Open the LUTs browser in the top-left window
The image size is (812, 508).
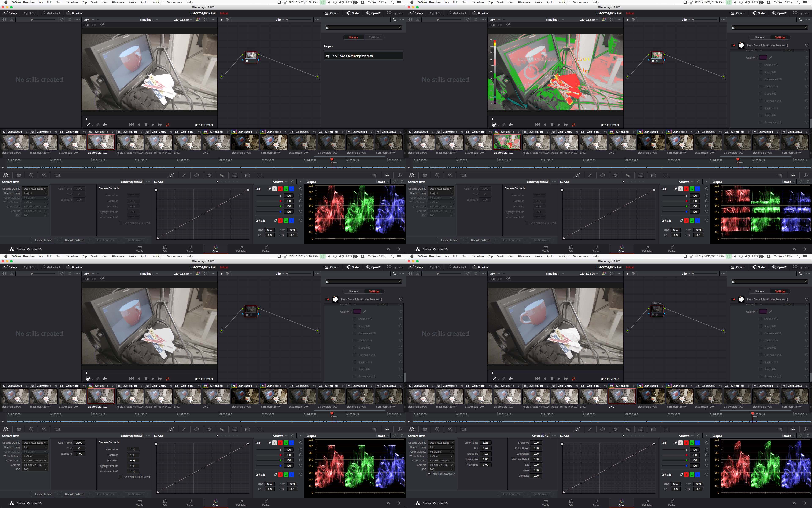pyautogui.click(x=29, y=13)
